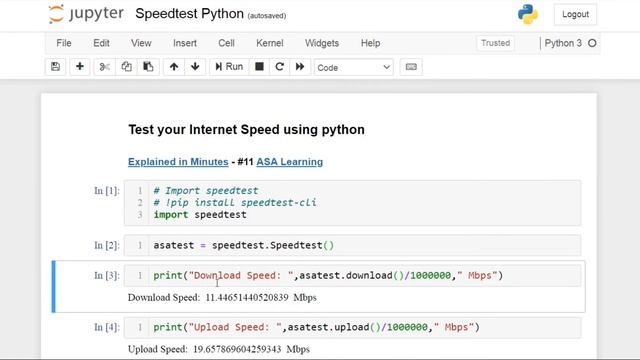Click the pip install speedtest-cli comment

pyautogui.click(x=235, y=202)
